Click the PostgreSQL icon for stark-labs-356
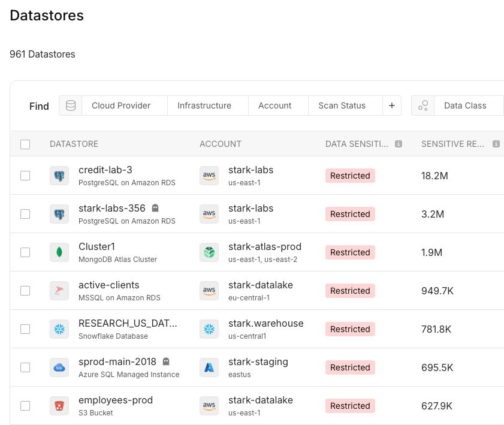The width and height of the screenshot is (504, 425). tap(59, 214)
